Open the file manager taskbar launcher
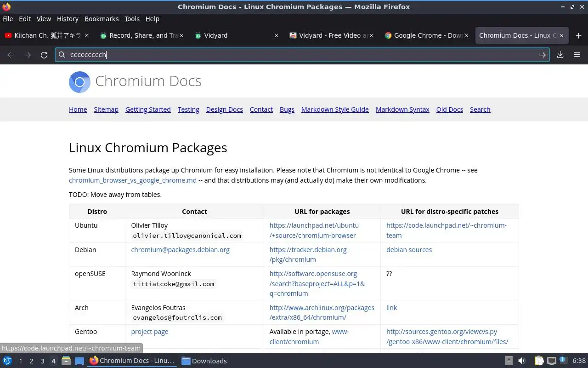This screenshot has height=368, width=588. (66, 361)
